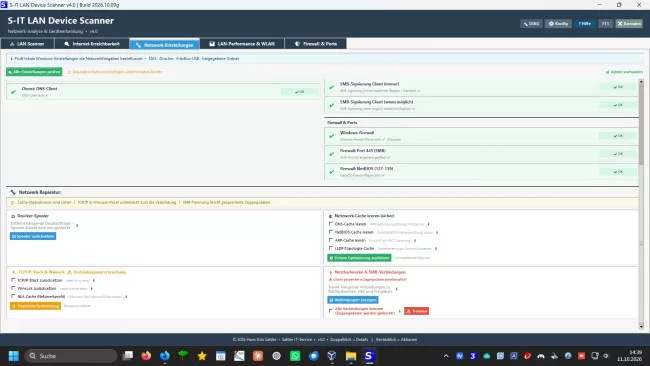Click the taskbar Suche search box

[x=71, y=356]
